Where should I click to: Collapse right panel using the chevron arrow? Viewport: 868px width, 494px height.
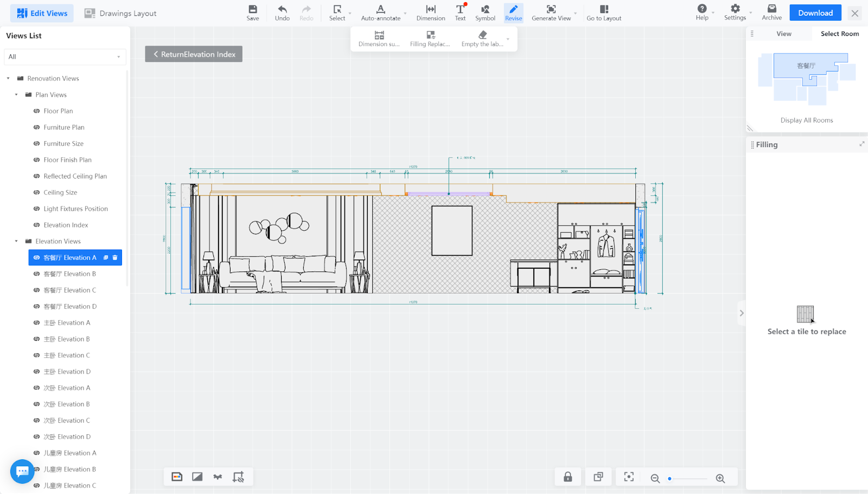click(742, 313)
